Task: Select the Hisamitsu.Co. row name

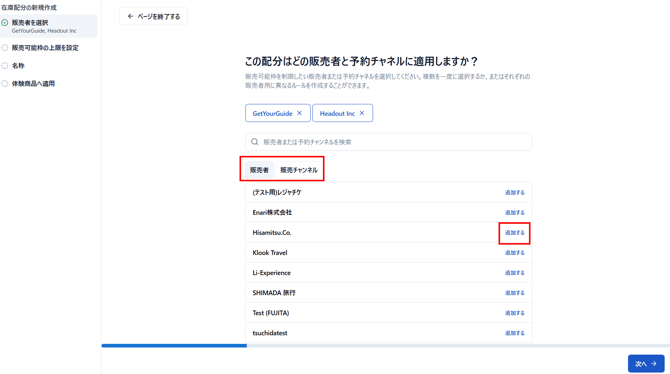Action: click(x=272, y=233)
